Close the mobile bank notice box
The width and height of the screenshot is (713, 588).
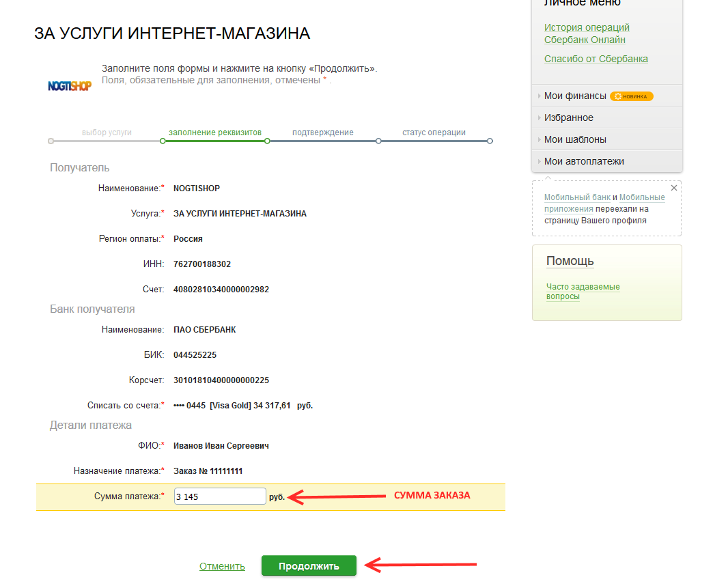(x=674, y=188)
